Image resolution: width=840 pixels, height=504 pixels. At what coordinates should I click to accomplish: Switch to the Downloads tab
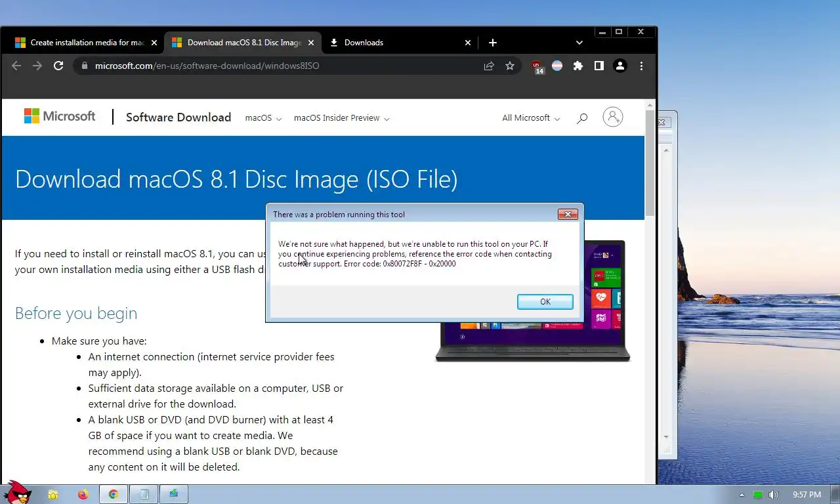click(x=364, y=43)
